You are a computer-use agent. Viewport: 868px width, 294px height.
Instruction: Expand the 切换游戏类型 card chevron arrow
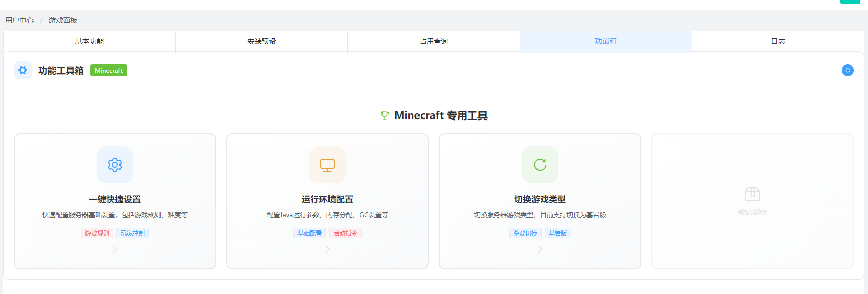[x=540, y=249]
